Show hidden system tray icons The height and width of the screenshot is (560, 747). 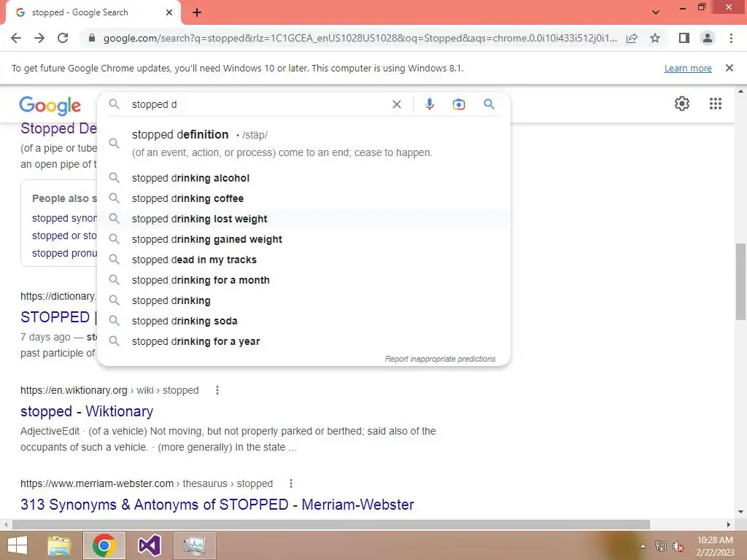643,546
